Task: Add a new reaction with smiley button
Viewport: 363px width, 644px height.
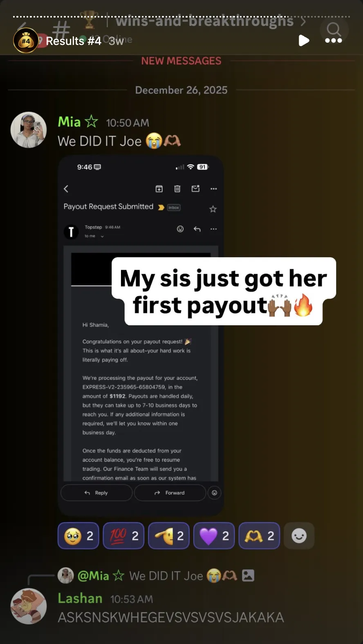Action: [x=299, y=536]
